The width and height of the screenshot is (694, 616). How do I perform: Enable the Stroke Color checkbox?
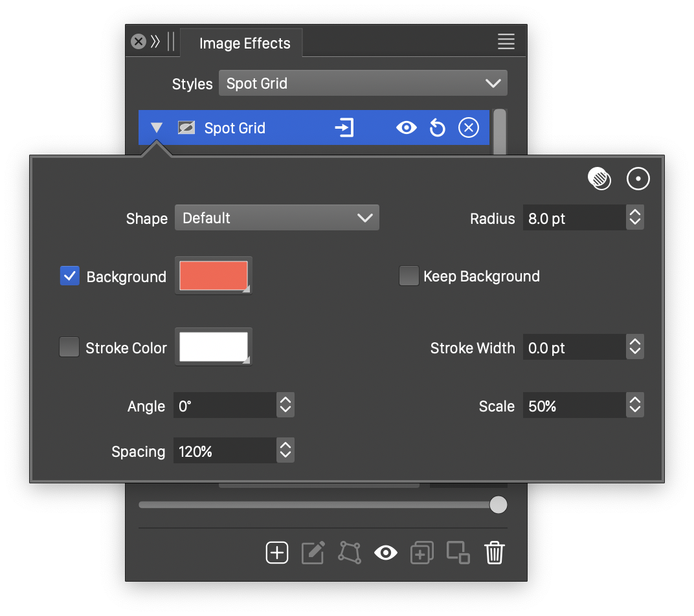coord(69,347)
